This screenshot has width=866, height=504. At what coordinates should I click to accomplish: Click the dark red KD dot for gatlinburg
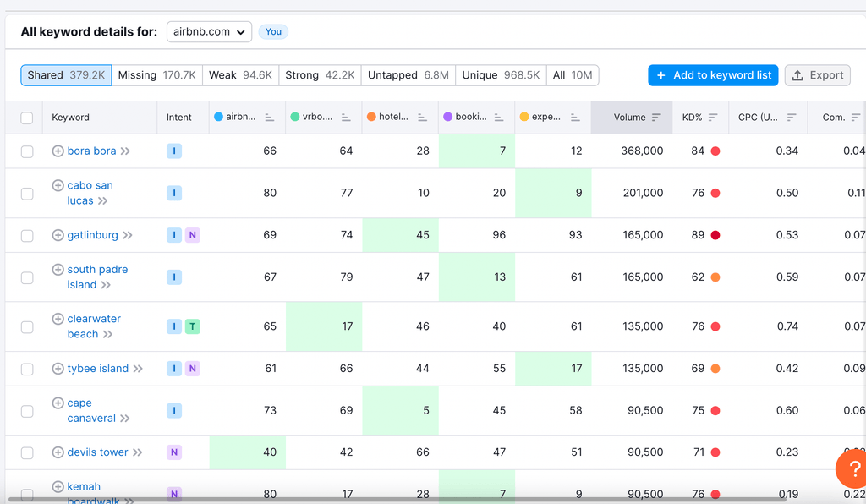click(x=715, y=235)
